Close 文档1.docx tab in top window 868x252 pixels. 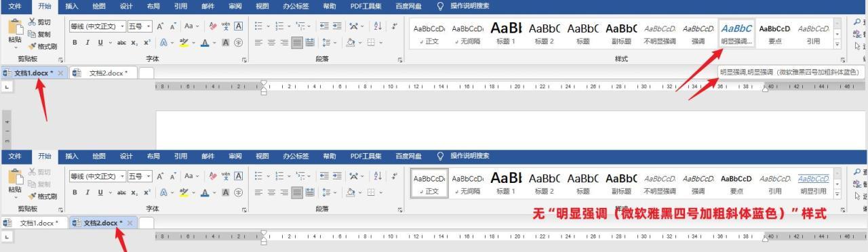click(x=60, y=72)
